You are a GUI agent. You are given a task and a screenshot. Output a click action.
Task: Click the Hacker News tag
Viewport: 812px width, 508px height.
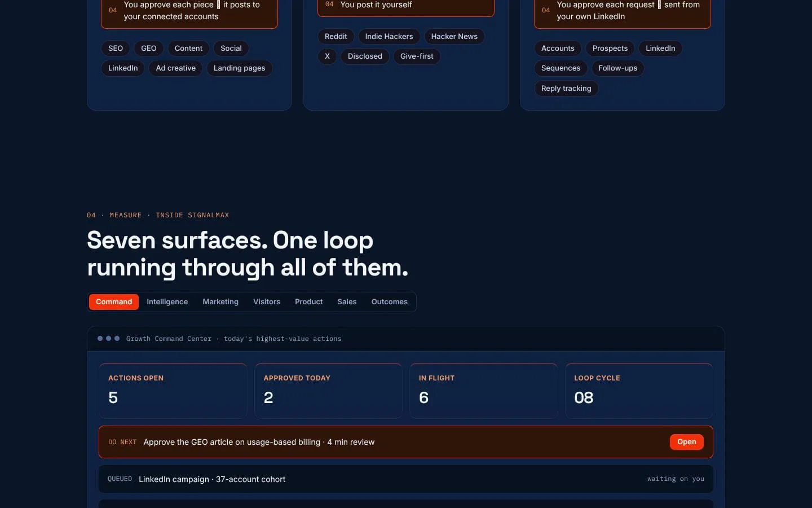(454, 37)
